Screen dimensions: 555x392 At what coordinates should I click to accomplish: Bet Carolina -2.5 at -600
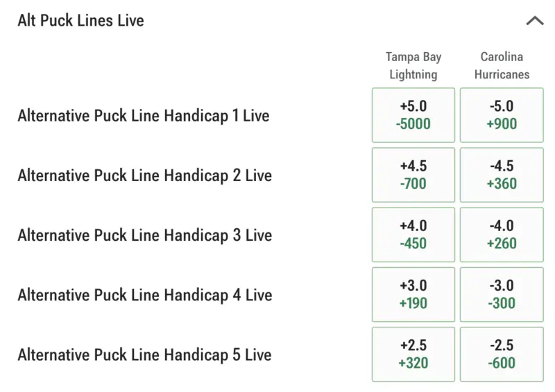pos(502,355)
